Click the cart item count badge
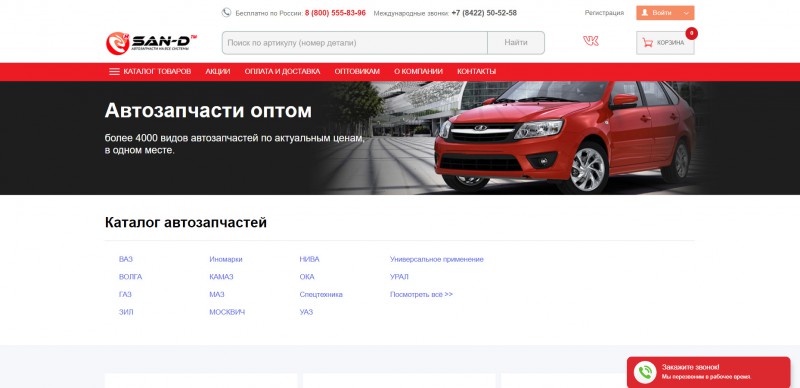This screenshot has height=388, width=800. coord(691,33)
